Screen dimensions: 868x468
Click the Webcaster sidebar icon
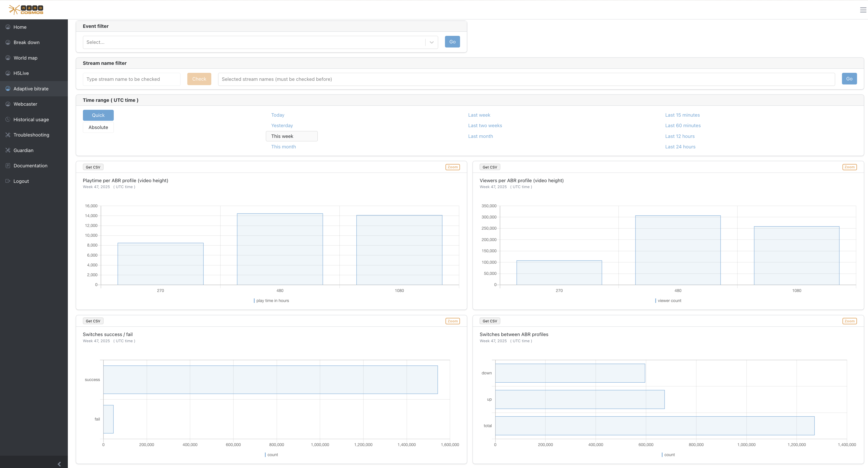point(8,104)
